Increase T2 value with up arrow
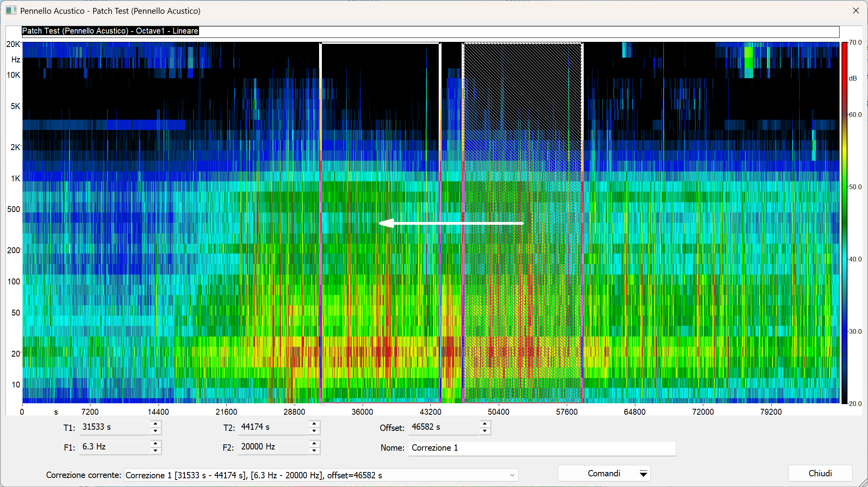The height and width of the screenshot is (487, 868). pos(314,423)
